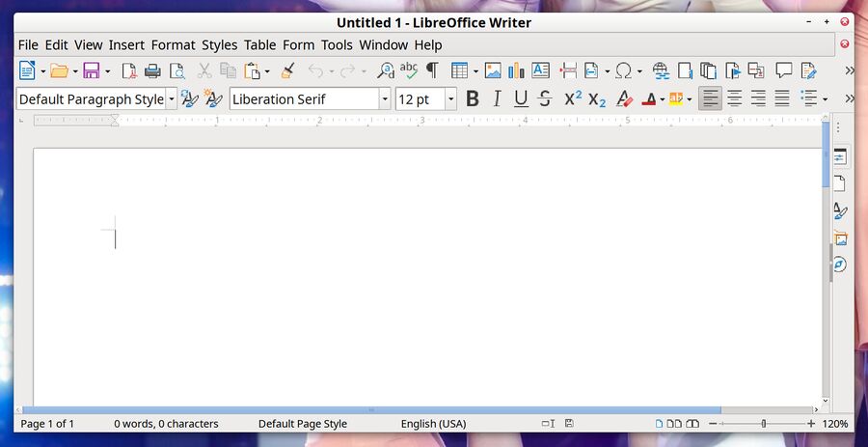The height and width of the screenshot is (447, 868).
Task: Click the Insert Field icon
Action: click(x=591, y=70)
